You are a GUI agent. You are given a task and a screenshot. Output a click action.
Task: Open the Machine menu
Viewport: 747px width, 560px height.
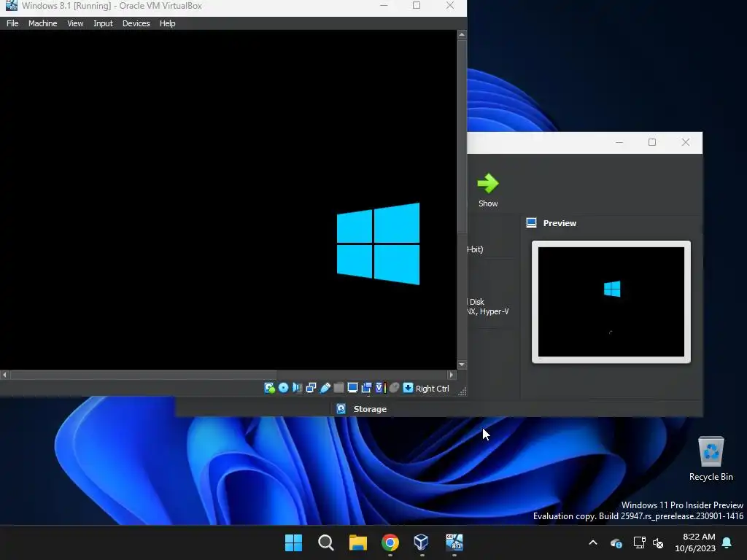(42, 23)
